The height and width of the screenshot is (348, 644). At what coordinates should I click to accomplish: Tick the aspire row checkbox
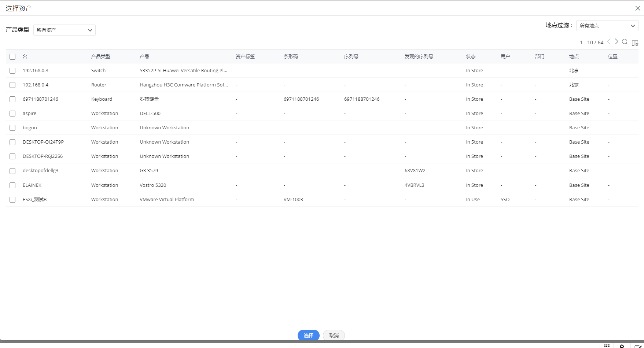click(x=12, y=114)
